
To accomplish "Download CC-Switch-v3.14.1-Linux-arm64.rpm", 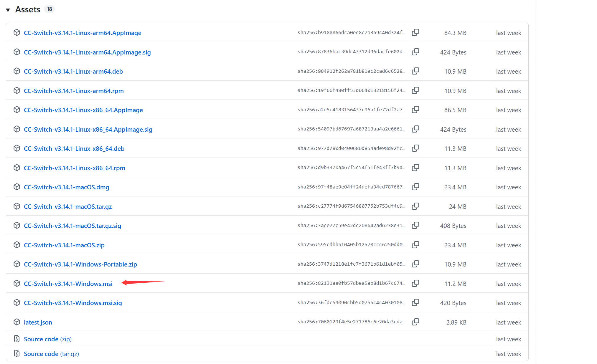I will (x=74, y=91).
